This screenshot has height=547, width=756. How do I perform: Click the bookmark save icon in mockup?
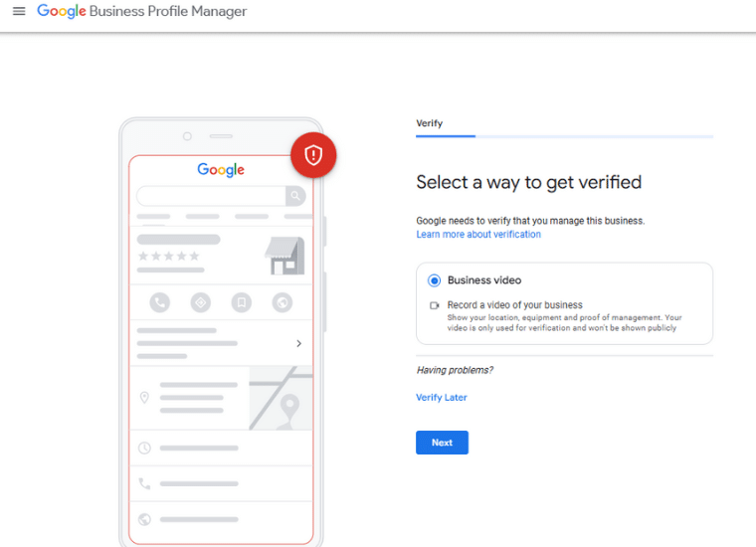tap(242, 302)
